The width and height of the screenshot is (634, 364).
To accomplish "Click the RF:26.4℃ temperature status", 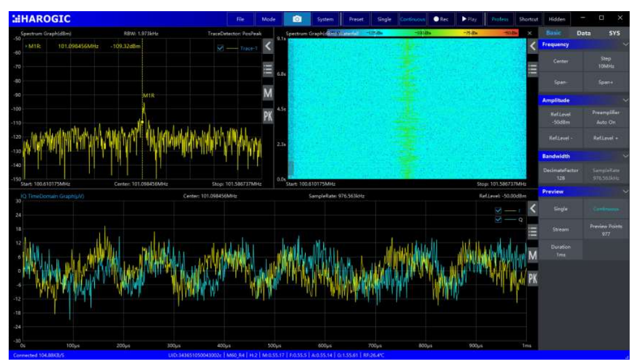I will [x=373, y=355].
